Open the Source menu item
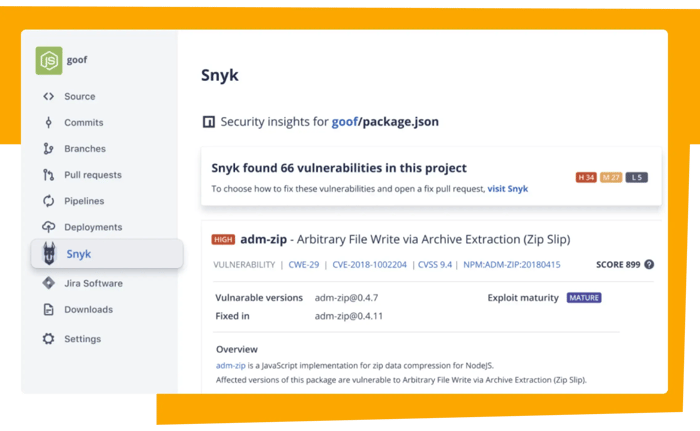The image size is (700, 431). tap(79, 96)
